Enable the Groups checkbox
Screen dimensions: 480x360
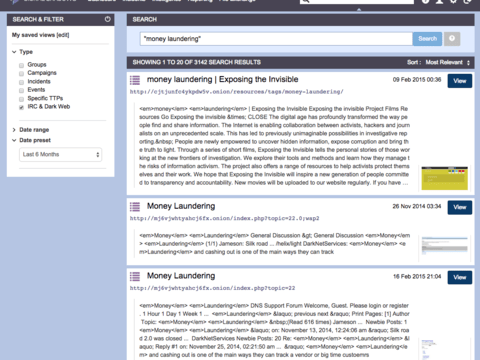[x=21, y=65]
